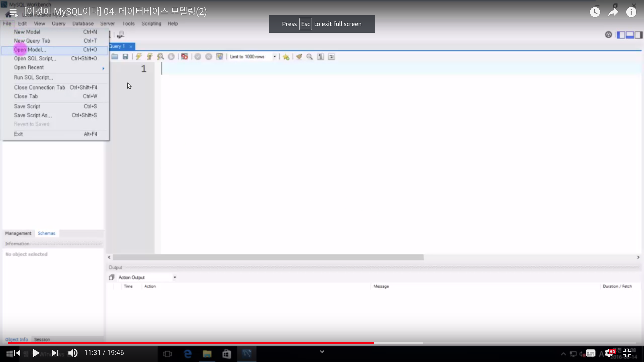This screenshot has width=644, height=362.
Task: Open the Scripting menu
Action: [x=151, y=23]
